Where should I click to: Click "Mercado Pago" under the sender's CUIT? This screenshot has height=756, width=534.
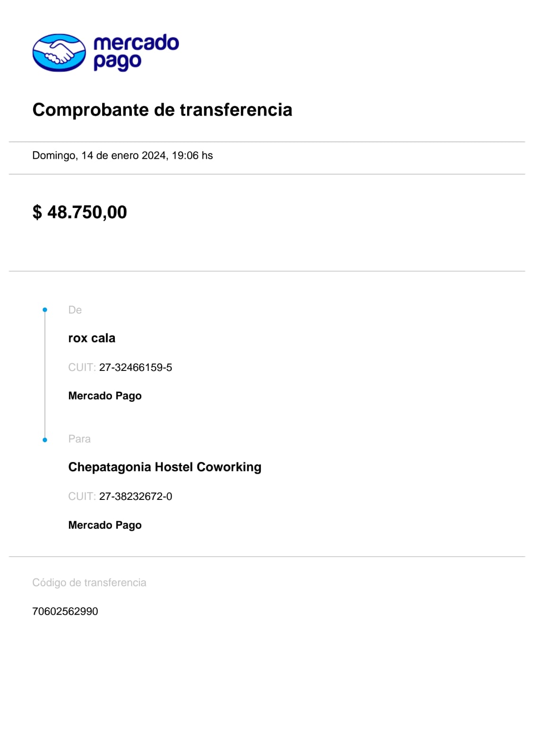tap(105, 396)
